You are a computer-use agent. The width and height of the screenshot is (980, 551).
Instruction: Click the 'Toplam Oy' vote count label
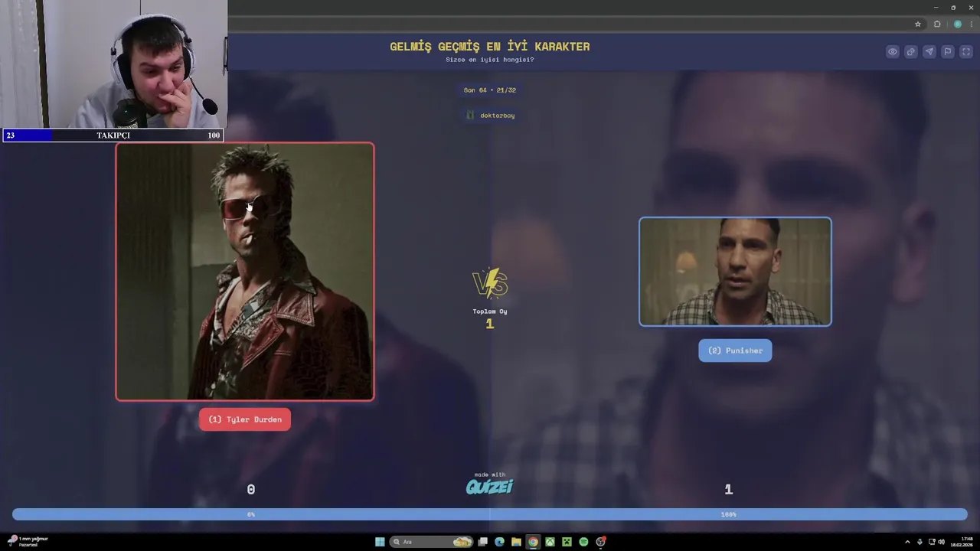[x=490, y=311]
